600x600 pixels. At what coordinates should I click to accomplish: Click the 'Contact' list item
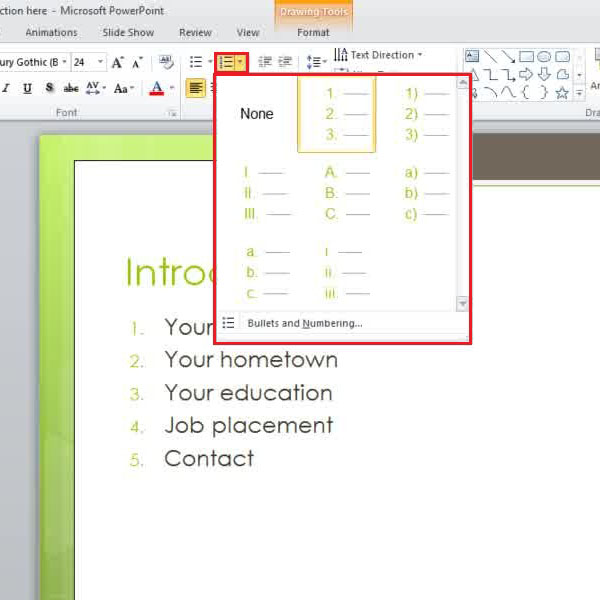tap(209, 458)
